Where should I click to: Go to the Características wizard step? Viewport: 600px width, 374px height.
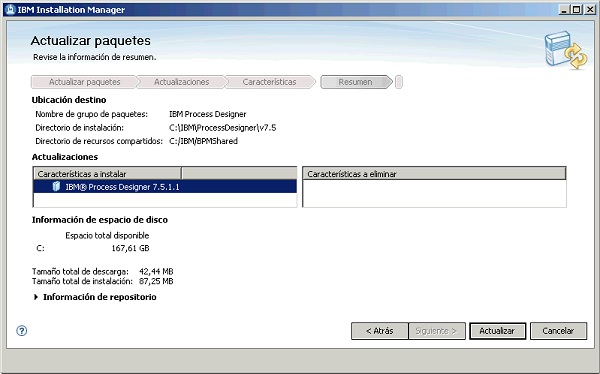pos(269,82)
